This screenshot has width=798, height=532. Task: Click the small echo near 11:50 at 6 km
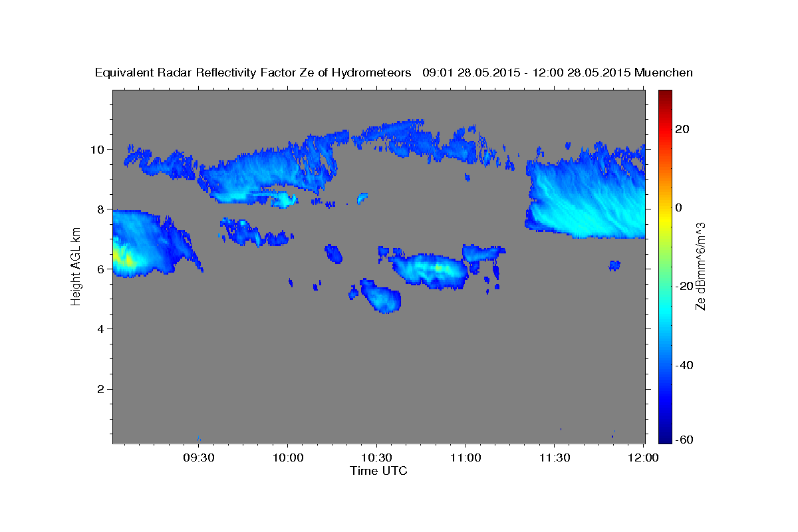[x=614, y=265]
